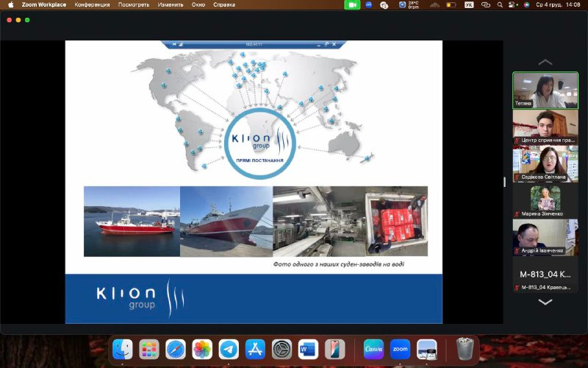Open Microsoft Word from the dock
588x368 pixels.
308,349
